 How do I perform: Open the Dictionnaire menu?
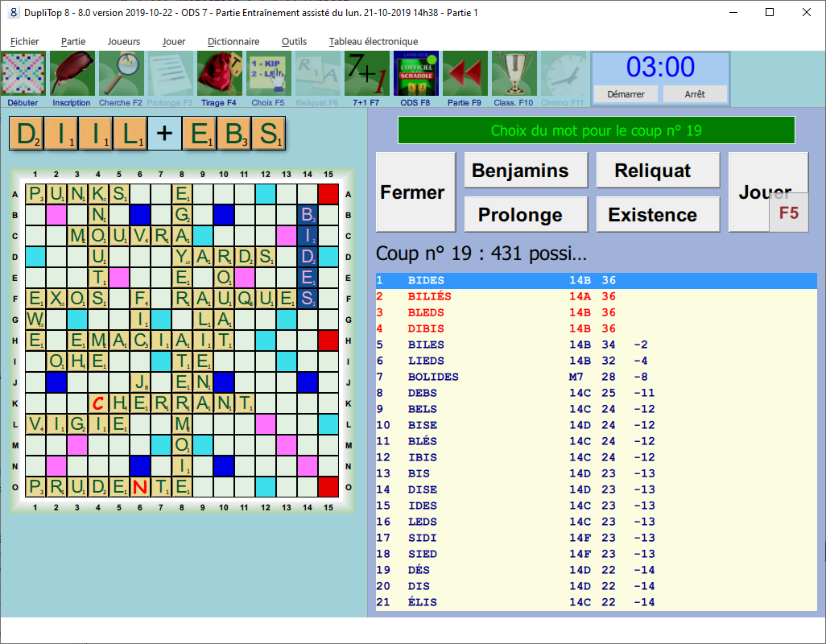[233, 42]
